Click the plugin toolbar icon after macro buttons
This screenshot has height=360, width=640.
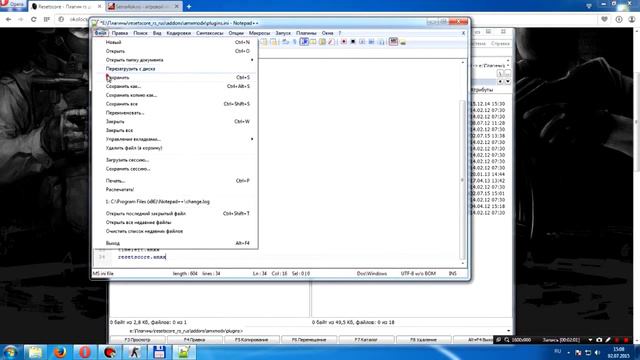(x=393, y=41)
